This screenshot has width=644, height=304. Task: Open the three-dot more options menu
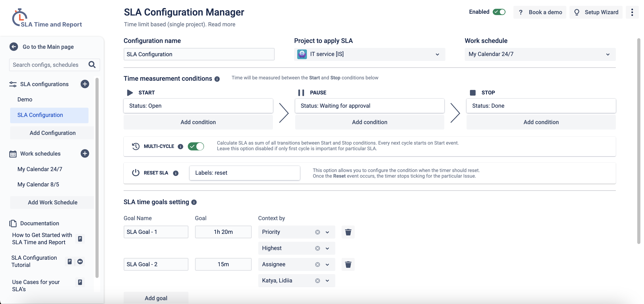pyautogui.click(x=632, y=12)
